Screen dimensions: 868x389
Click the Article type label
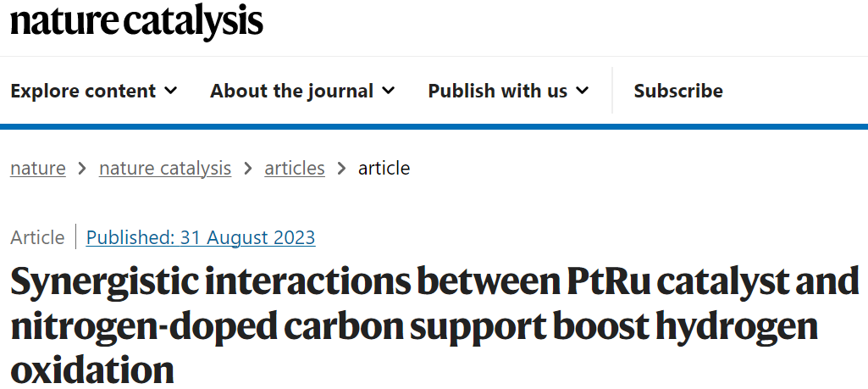coord(37,237)
